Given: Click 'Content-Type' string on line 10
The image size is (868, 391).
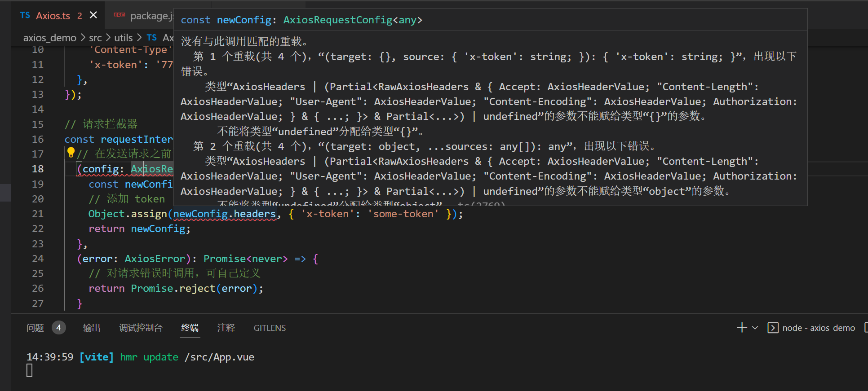Looking at the screenshot, I should point(131,49).
